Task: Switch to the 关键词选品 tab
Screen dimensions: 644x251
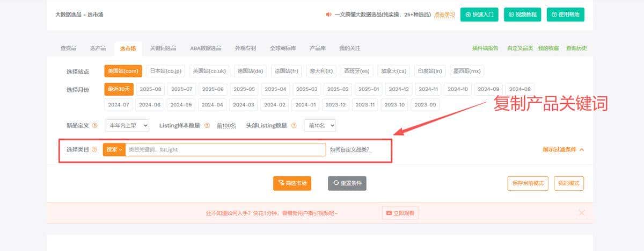Action: coord(163,48)
